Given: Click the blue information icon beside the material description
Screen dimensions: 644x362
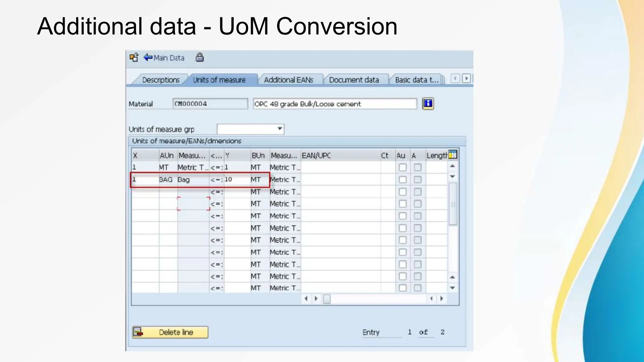Looking at the screenshot, I should click(x=428, y=104).
